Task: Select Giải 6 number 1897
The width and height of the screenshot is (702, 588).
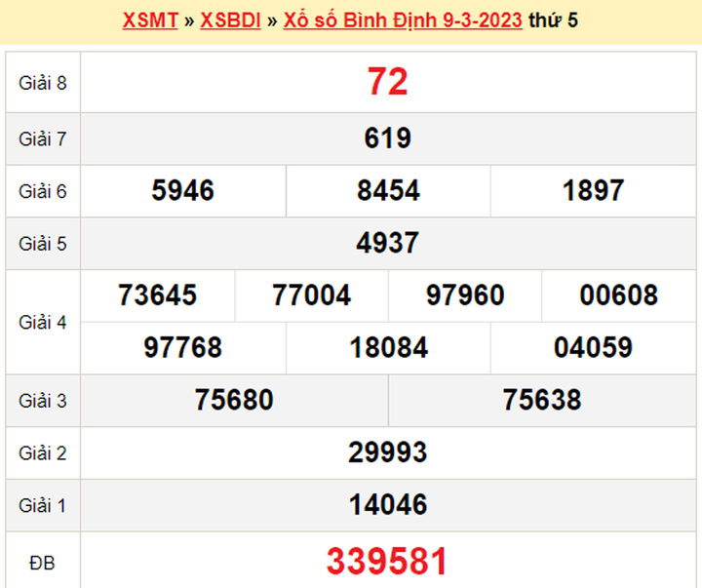Action: 593,191
